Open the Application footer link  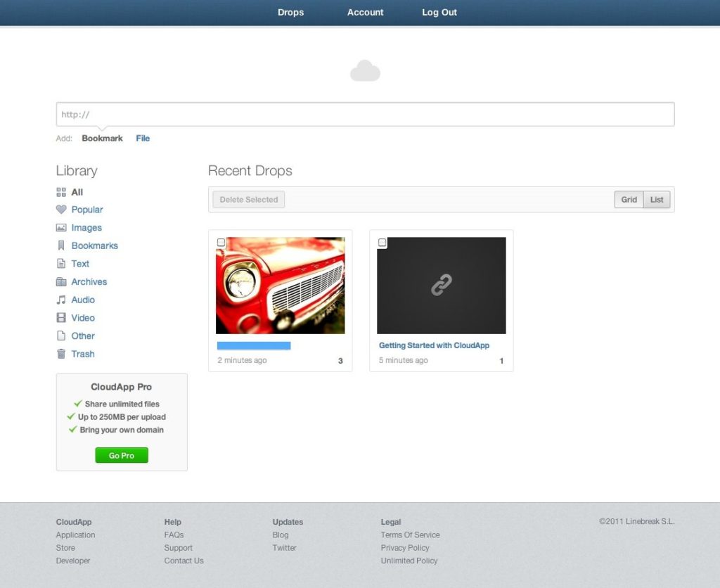[75, 535]
